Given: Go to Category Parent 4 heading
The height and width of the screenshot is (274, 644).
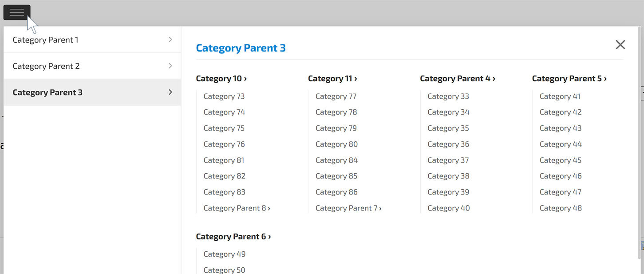Looking at the screenshot, I should point(457,79).
